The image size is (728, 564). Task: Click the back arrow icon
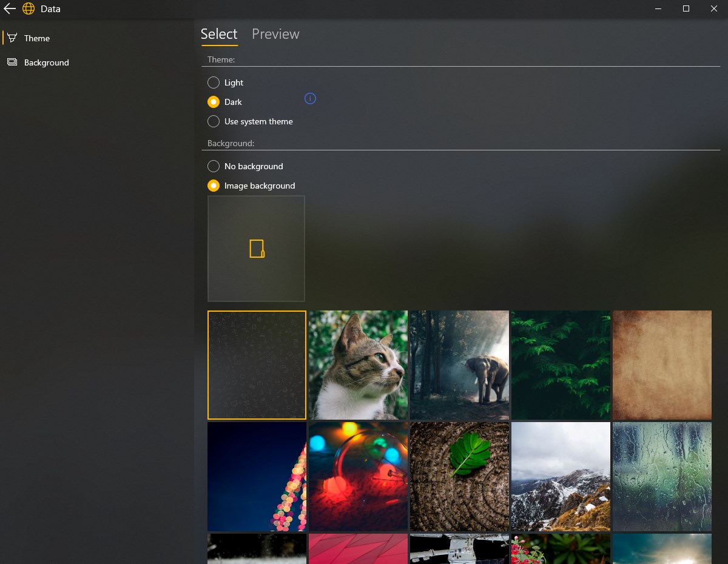click(x=9, y=8)
